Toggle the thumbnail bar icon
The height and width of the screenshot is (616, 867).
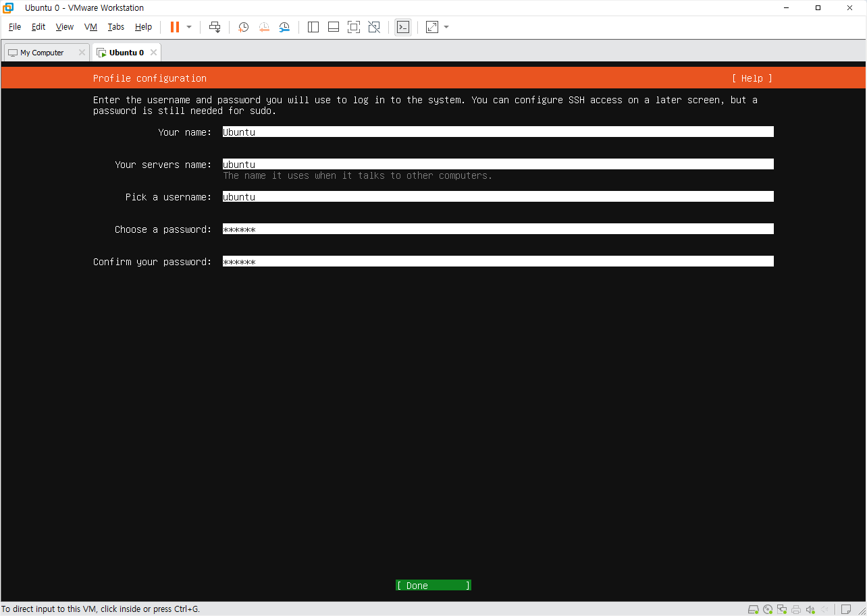(334, 27)
